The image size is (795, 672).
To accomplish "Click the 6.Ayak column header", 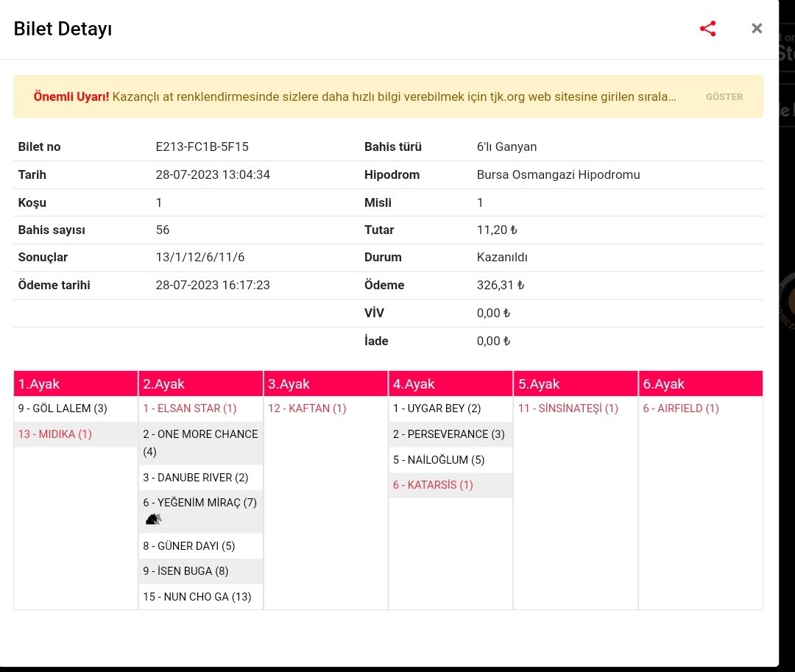I will click(701, 383).
